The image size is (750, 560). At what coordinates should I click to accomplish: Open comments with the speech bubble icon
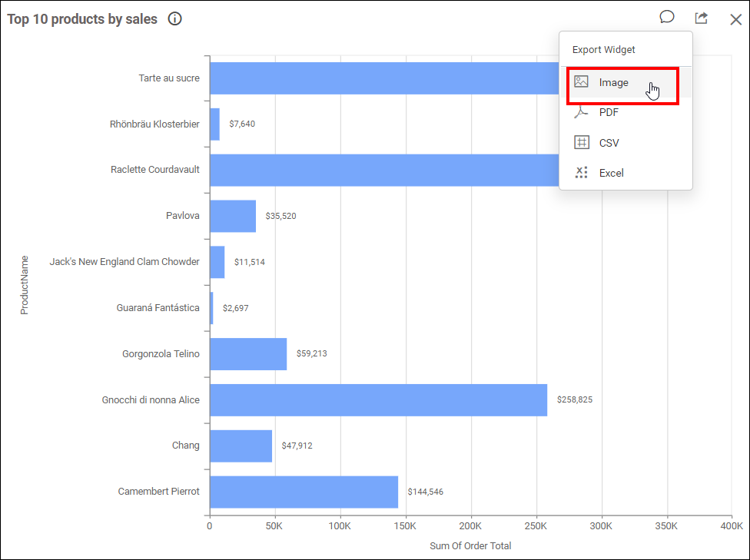[667, 17]
